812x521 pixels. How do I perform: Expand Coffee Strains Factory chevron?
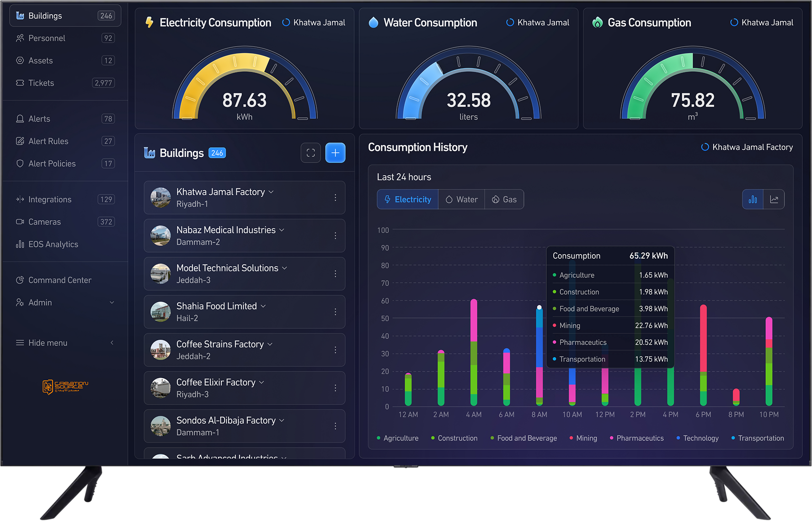pyautogui.click(x=270, y=344)
